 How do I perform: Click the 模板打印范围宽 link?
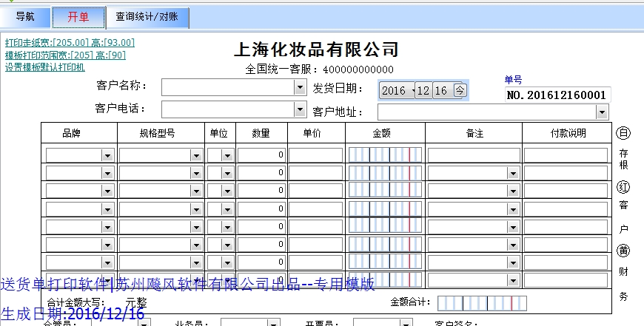pos(65,55)
